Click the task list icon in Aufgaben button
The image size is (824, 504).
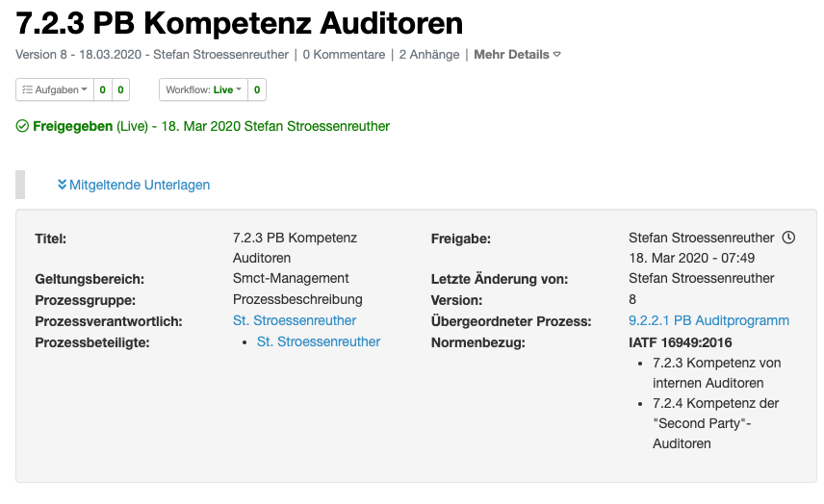[28, 89]
